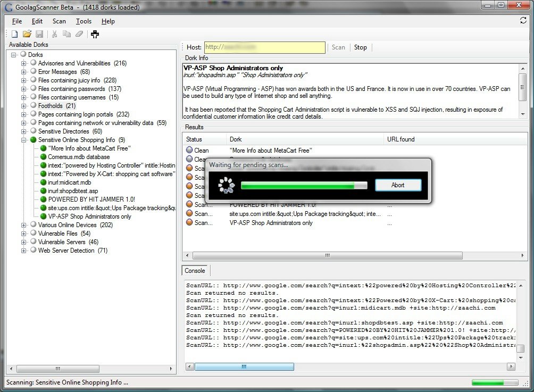Image resolution: width=534 pixels, height=392 pixels.
Task: Select Vulnerable Files category
Action: [x=64, y=233]
